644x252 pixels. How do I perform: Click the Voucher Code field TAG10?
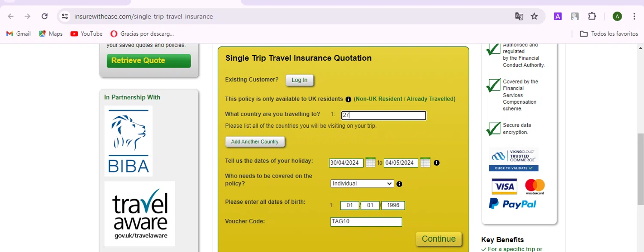point(366,222)
